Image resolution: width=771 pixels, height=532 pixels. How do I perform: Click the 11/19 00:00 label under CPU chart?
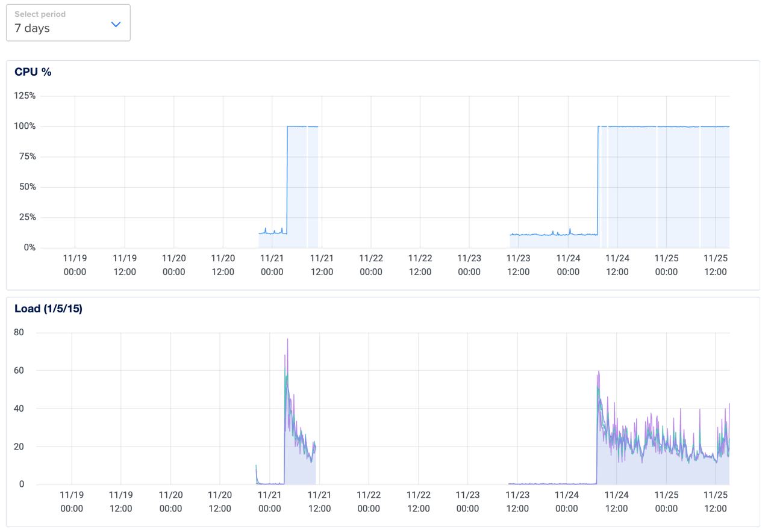[75, 265]
